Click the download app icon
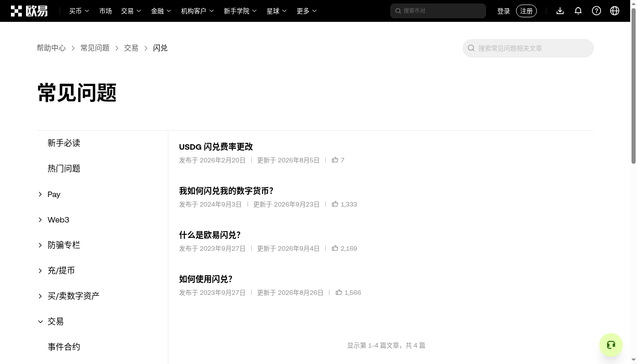637x364 pixels. (x=560, y=11)
